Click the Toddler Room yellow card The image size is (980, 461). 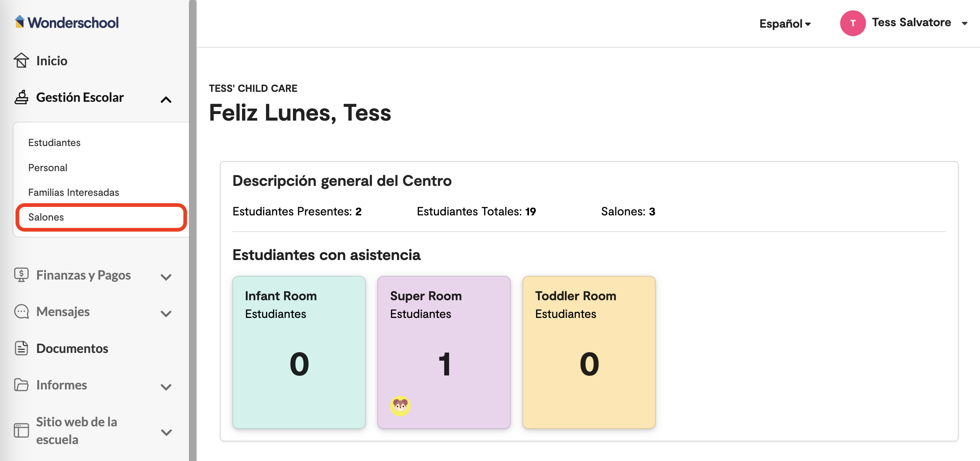pyautogui.click(x=589, y=352)
